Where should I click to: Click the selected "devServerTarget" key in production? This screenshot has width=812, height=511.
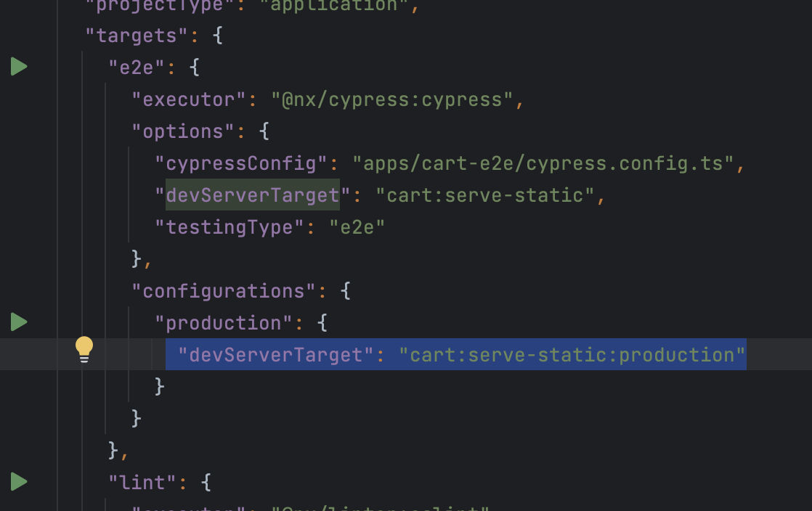(x=275, y=355)
